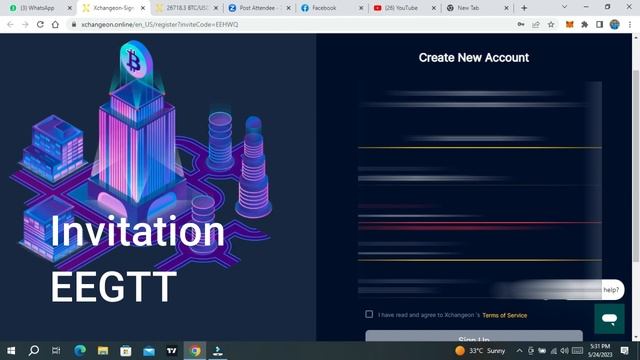Open File Explorer from taskbar
The width and height of the screenshot is (640, 360).
(103, 351)
